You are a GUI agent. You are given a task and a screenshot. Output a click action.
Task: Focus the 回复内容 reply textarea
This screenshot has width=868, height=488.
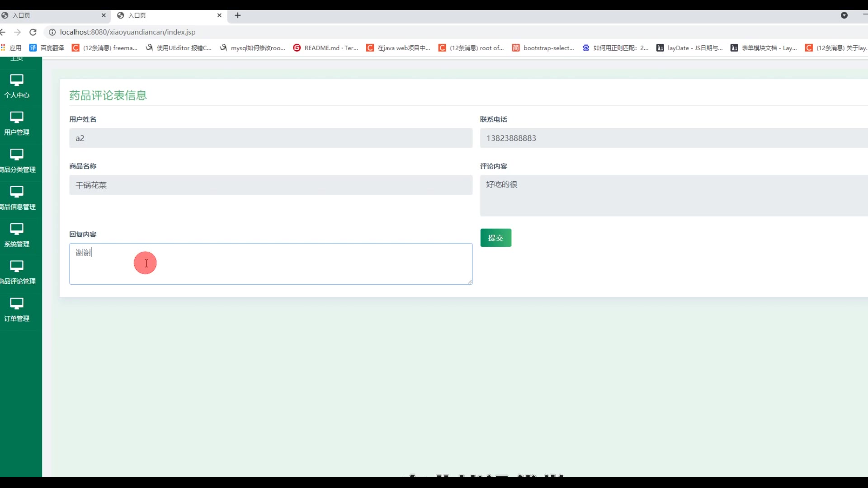pos(271,264)
